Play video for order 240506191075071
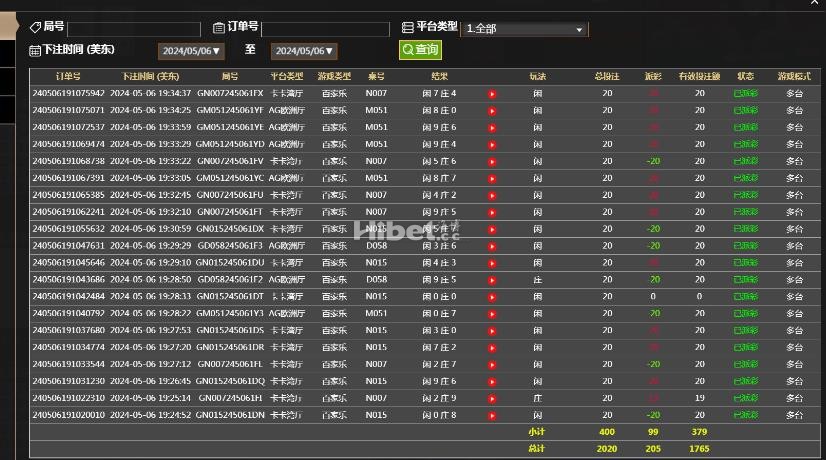The height and width of the screenshot is (460, 826). (492, 111)
